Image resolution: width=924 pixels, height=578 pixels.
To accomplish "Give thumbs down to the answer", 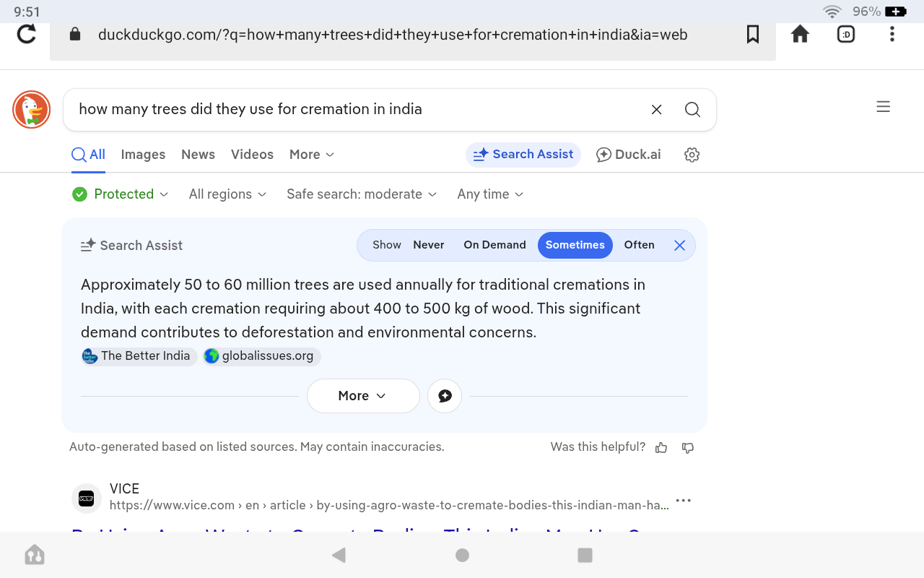I will (x=688, y=448).
